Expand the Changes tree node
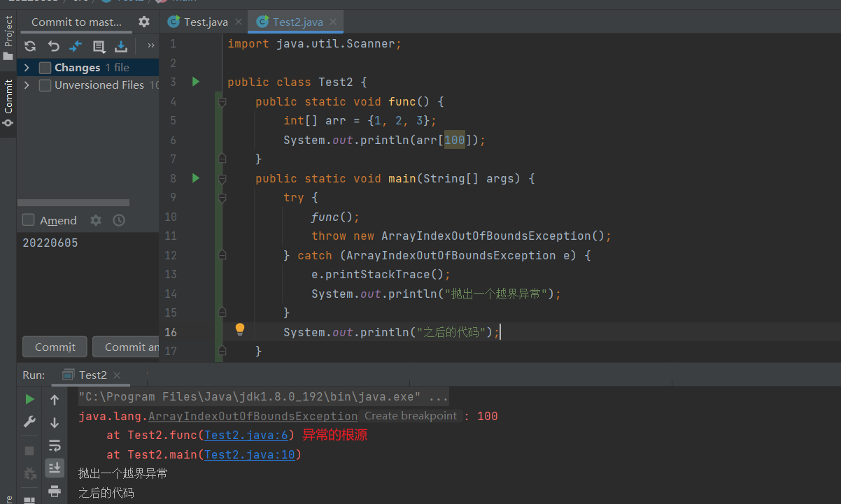The image size is (841, 504). 27,68
